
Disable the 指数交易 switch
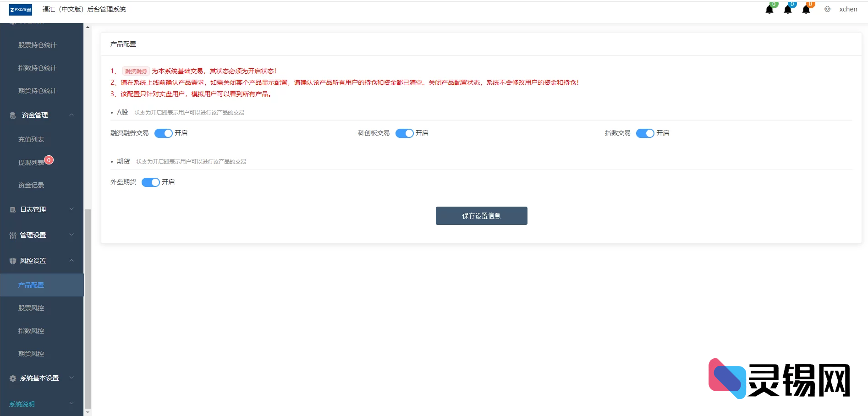click(645, 133)
